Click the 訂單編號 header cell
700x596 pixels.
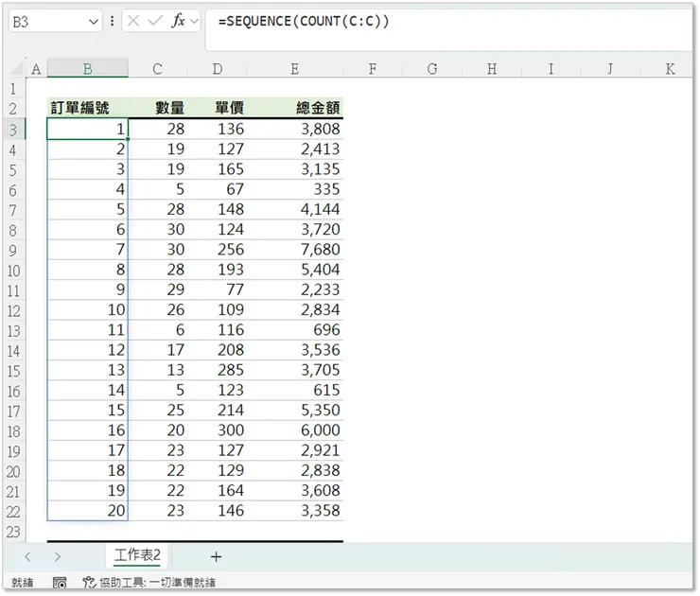pyautogui.click(x=87, y=108)
